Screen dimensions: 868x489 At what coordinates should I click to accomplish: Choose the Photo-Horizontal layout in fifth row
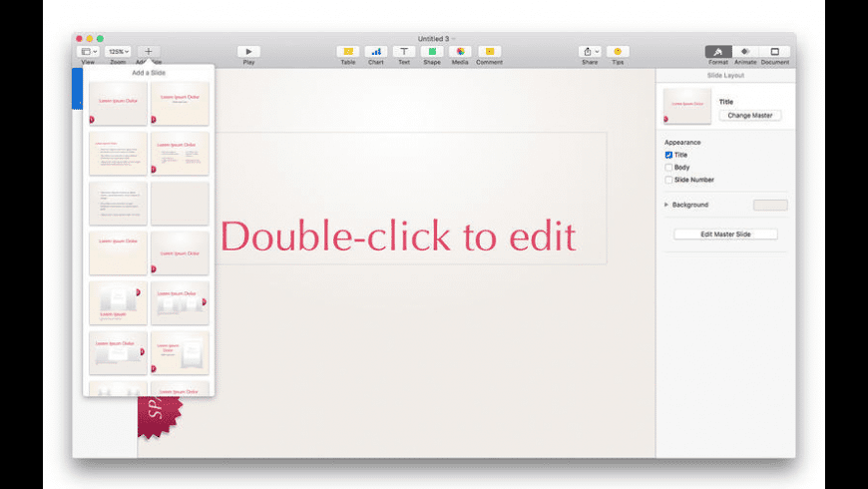pos(118,303)
